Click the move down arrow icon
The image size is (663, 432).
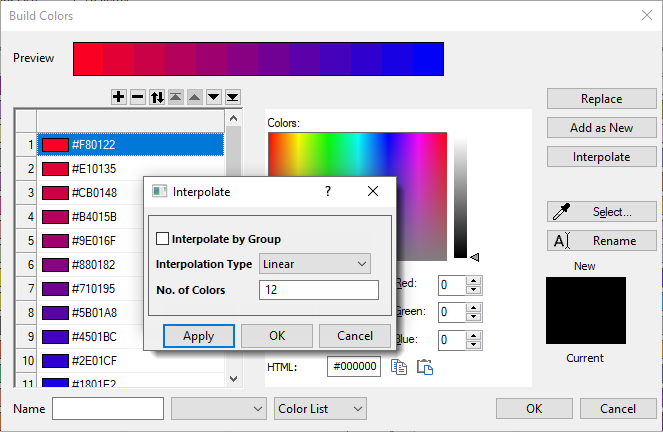[213, 97]
